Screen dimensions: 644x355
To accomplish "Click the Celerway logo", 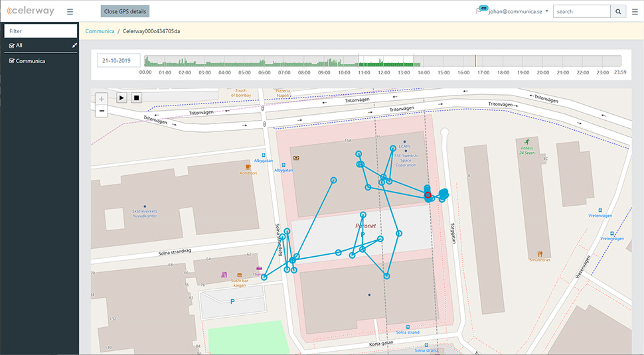I will tap(31, 11).
